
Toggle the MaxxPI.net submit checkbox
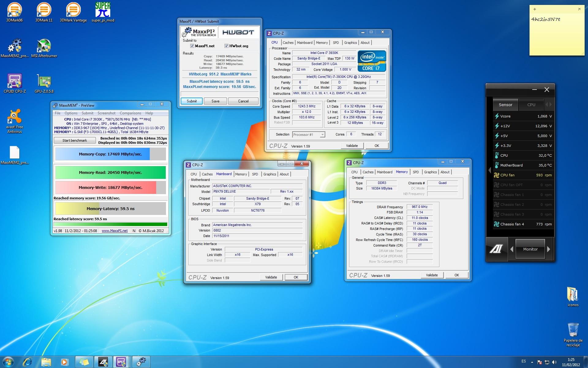pos(192,46)
